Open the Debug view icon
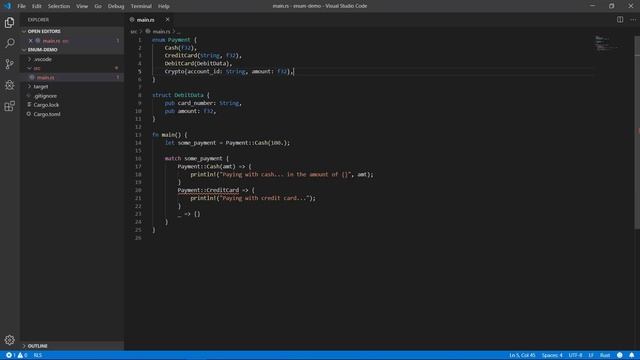640x360 pixels. [9, 85]
